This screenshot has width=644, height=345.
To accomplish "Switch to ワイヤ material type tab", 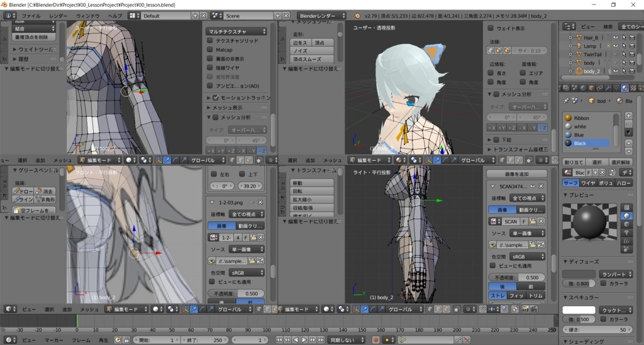I will [588, 183].
